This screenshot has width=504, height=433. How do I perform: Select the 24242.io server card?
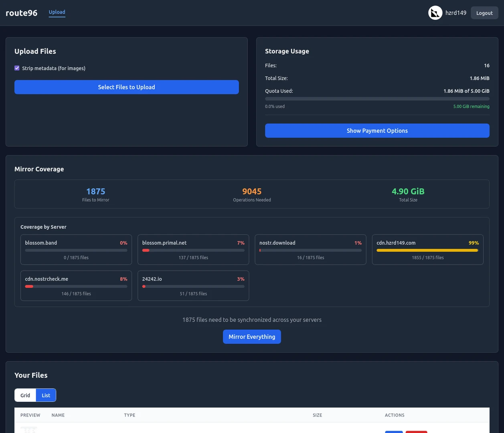coord(193,285)
